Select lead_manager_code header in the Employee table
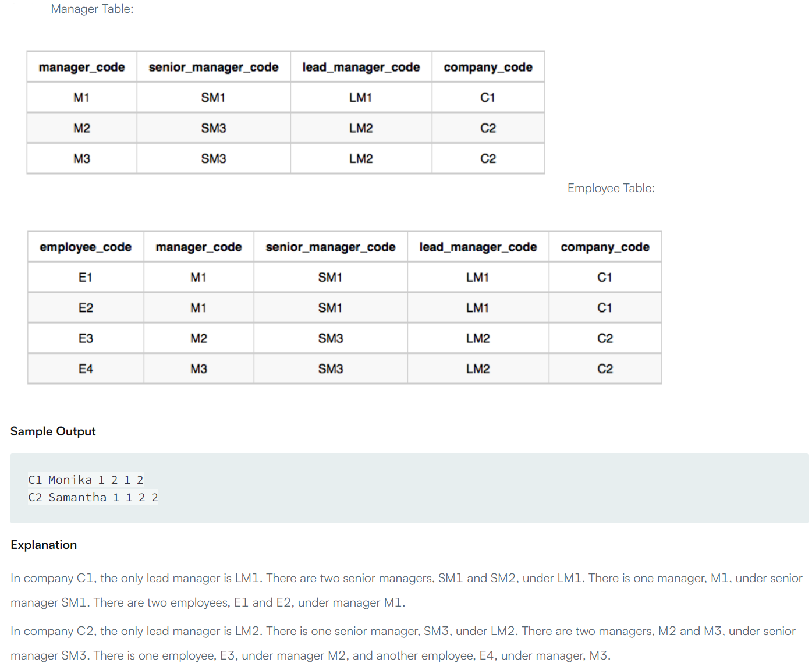The height and width of the screenshot is (670, 812). (x=478, y=247)
